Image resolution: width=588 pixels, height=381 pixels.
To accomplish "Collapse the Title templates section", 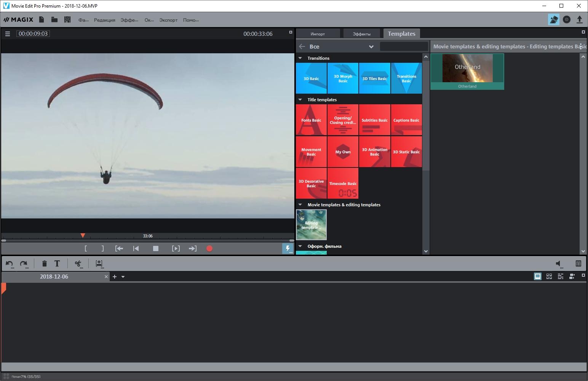I will coord(300,100).
